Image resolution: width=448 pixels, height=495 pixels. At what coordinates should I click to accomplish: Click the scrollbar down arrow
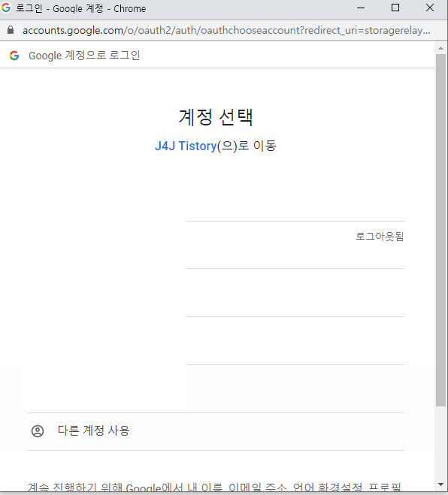tap(440, 484)
